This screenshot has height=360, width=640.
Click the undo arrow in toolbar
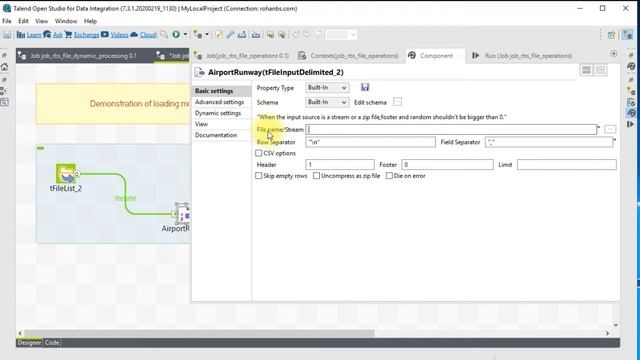(296, 35)
